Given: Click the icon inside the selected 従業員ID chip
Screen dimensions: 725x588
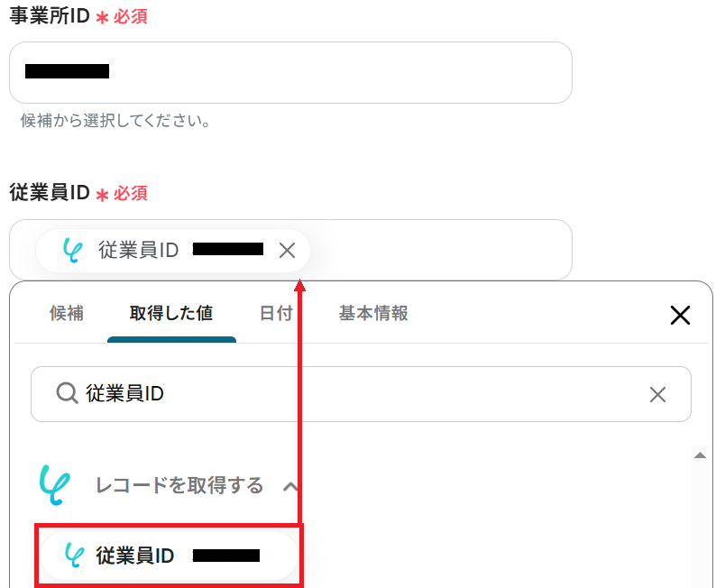Looking at the screenshot, I should click(x=73, y=251).
